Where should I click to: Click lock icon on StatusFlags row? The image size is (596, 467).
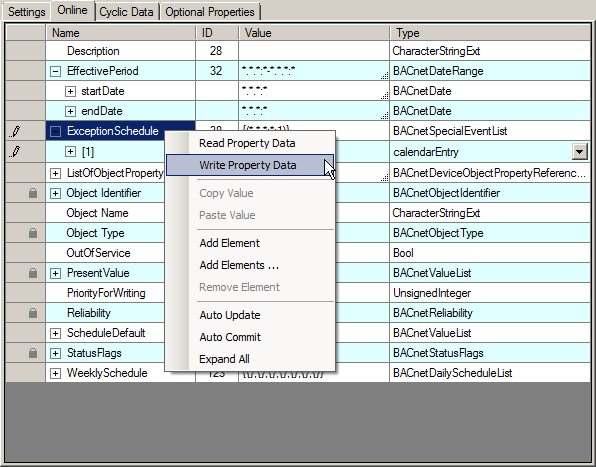pos(33,353)
